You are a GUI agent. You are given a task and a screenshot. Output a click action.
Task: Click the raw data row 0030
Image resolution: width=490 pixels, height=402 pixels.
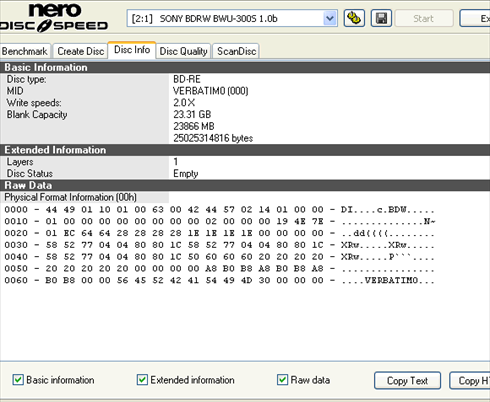point(219,245)
